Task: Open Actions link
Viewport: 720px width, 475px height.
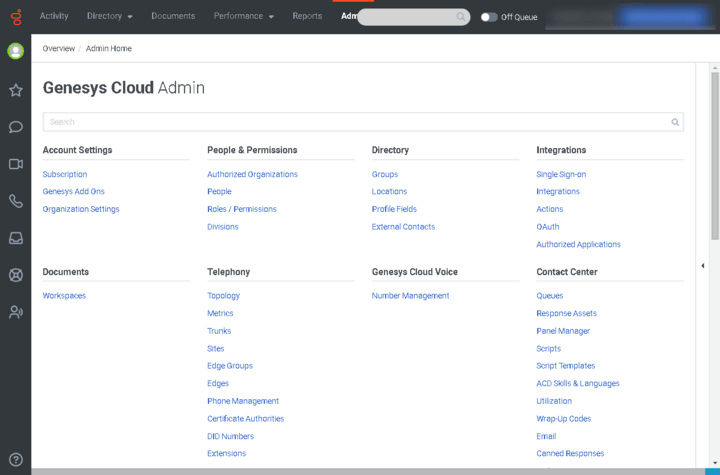Action: [x=550, y=209]
